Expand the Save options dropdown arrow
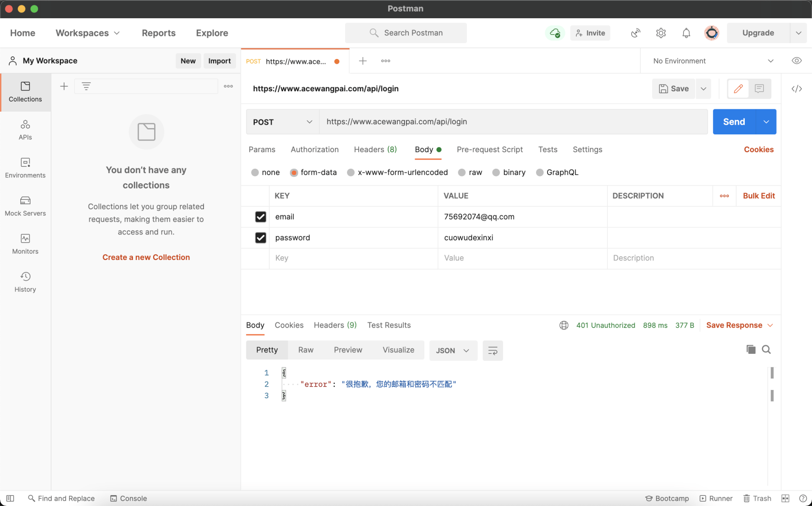Image resolution: width=812 pixels, height=506 pixels. (x=703, y=88)
